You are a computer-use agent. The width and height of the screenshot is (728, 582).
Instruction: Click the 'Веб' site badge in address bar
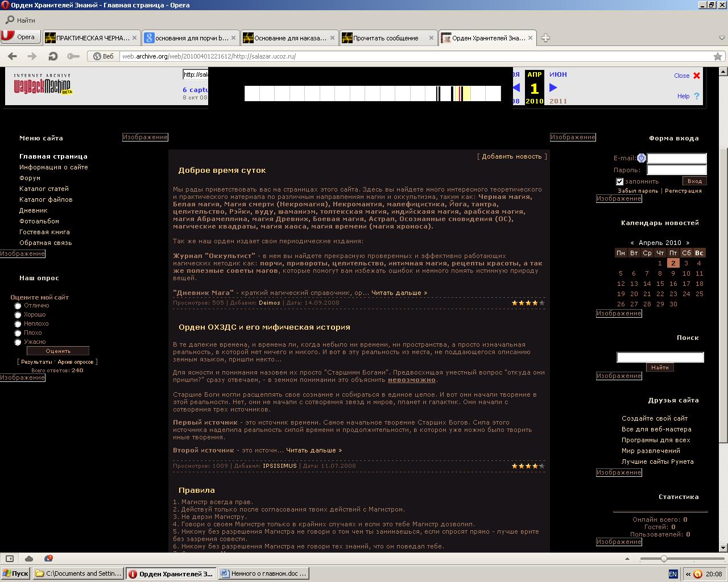104,56
